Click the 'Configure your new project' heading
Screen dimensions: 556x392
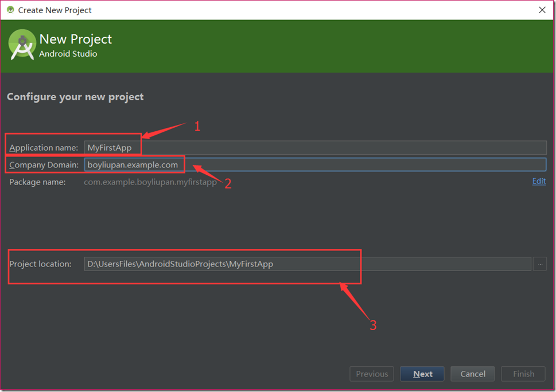(75, 97)
